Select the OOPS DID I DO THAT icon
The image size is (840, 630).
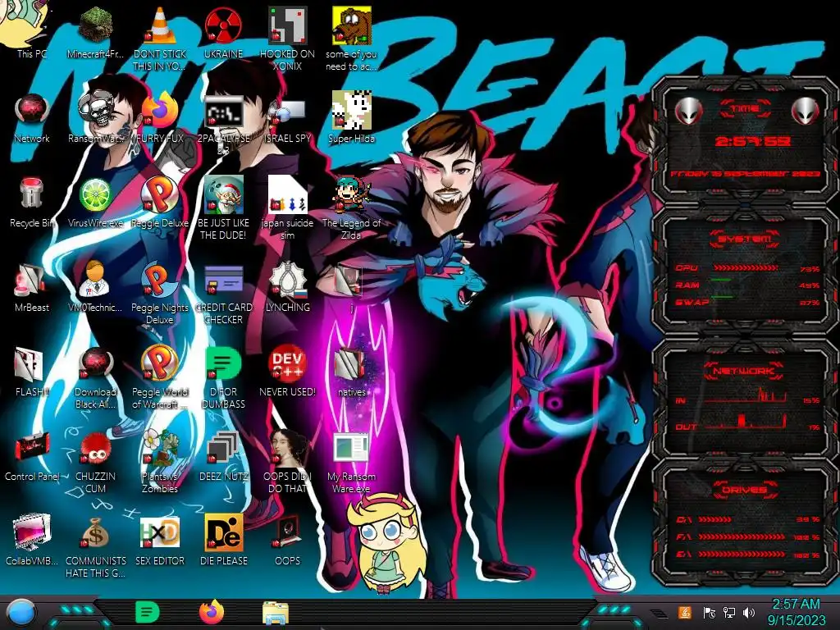[x=288, y=448]
